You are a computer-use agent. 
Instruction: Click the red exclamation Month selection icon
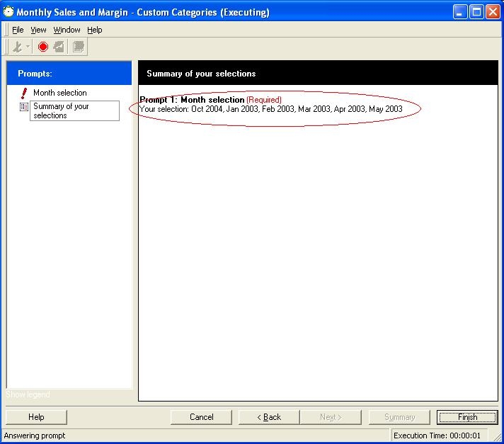click(24, 93)
